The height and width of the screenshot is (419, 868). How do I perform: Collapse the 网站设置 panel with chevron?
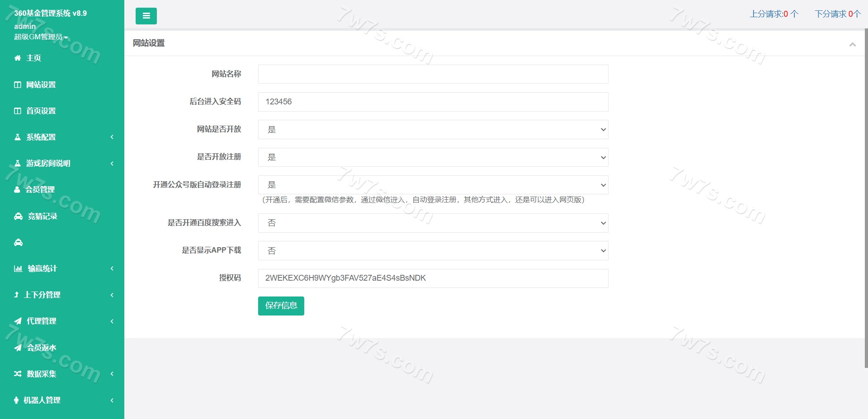pos(852,44)
